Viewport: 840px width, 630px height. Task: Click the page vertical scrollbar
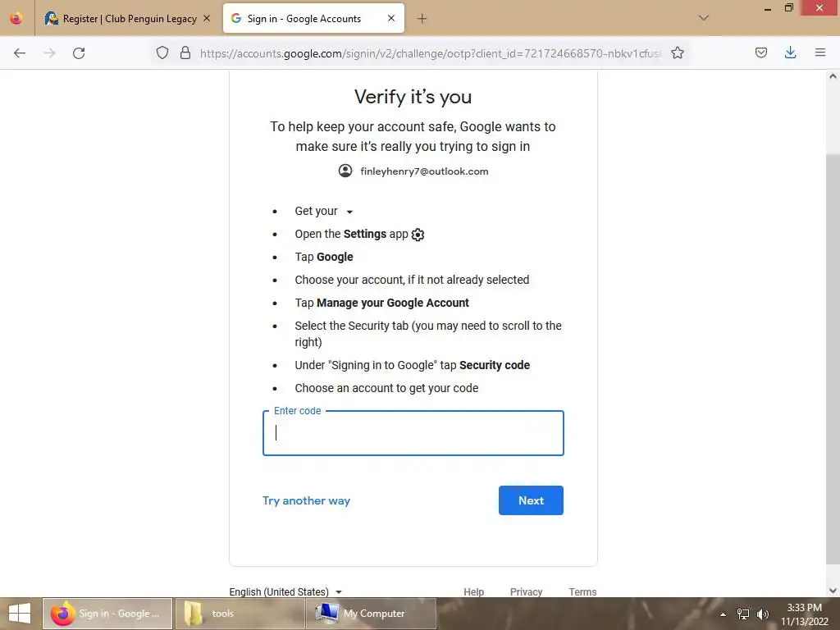(833, 358)
